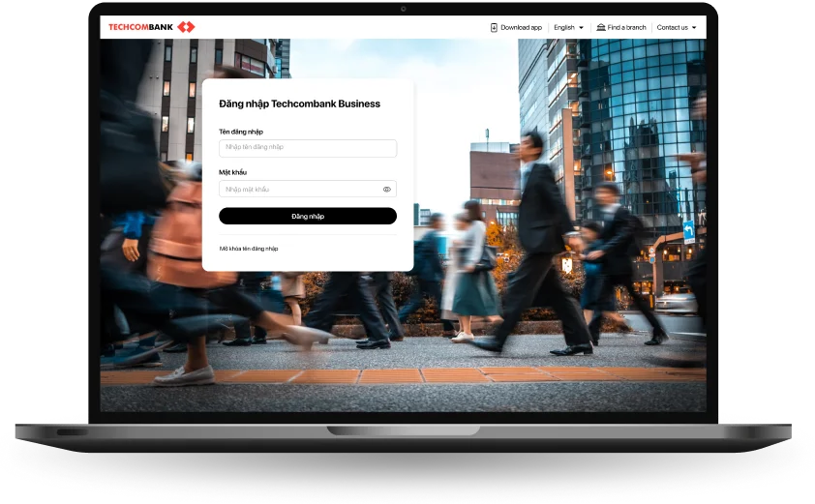Open the Mở khóa tên đăng nhập link
815x504 pixels.
pyautogui.click(x=249, y=249)
